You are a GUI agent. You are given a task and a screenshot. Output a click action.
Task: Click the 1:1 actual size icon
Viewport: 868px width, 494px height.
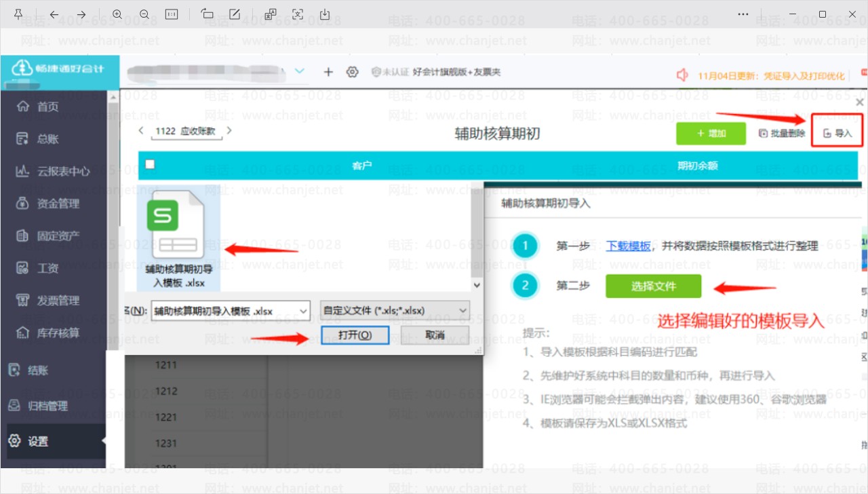172,14
